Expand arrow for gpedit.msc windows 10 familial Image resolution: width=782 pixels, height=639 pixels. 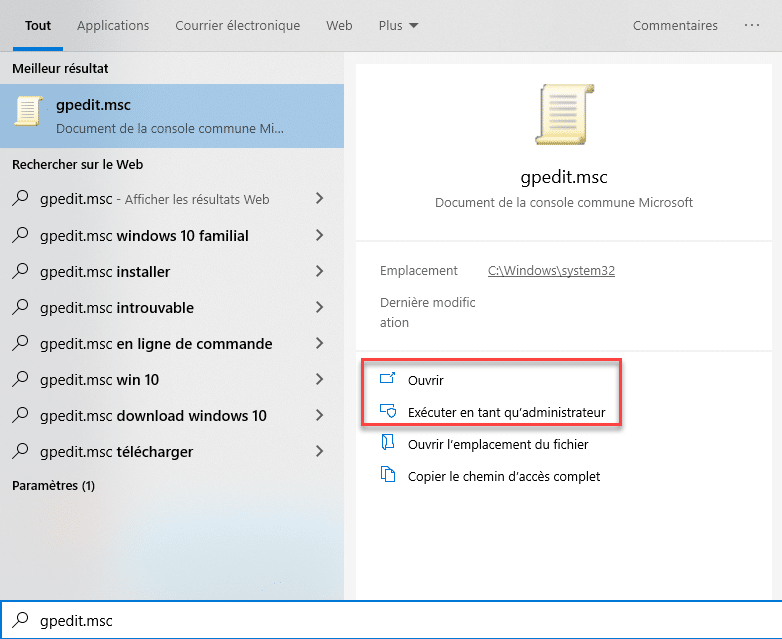(x=319, y=236)
